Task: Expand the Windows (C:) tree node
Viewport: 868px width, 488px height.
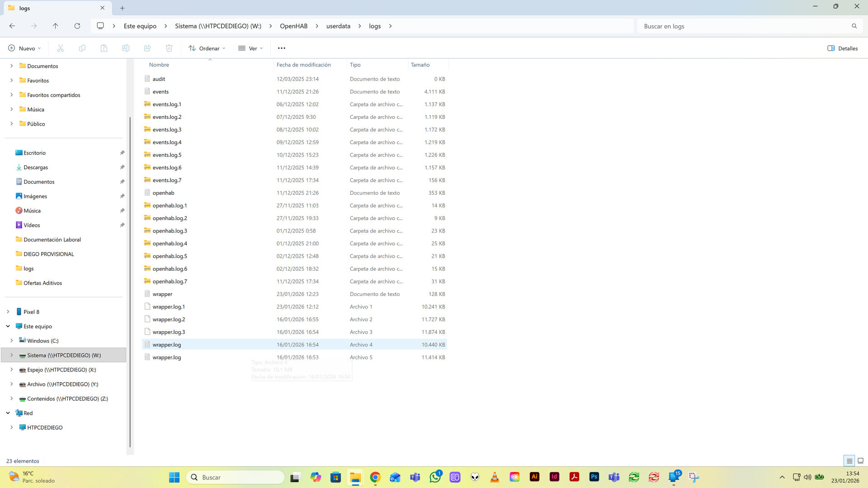Action: pyautogui.click(x=12, y=341)
